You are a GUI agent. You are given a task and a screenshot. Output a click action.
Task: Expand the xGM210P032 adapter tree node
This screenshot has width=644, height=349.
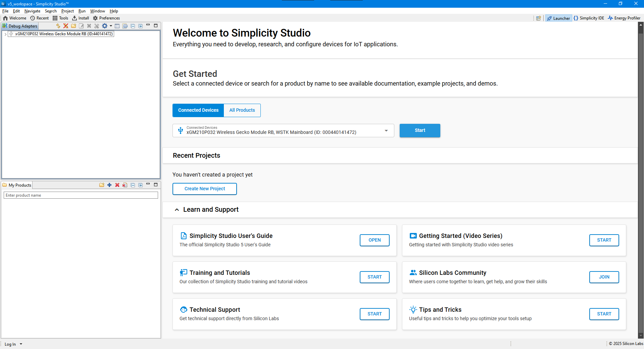pyautogui.click(x=5, y=34)
